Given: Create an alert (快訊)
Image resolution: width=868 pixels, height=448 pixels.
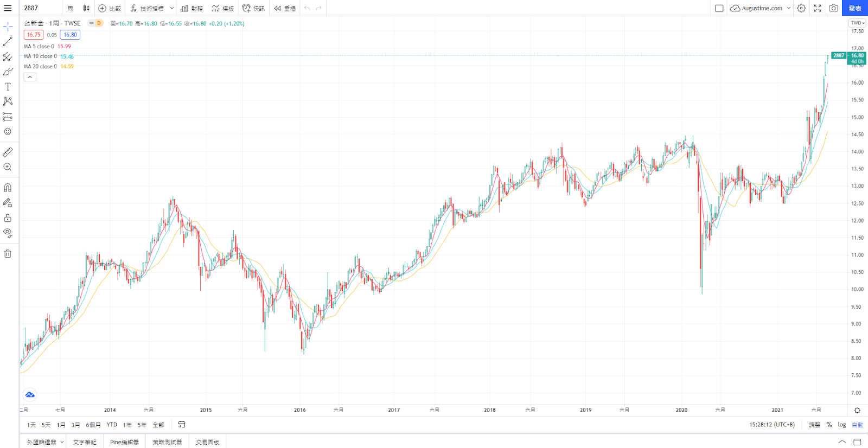Looking at the screenshot, I should [254, 8].
